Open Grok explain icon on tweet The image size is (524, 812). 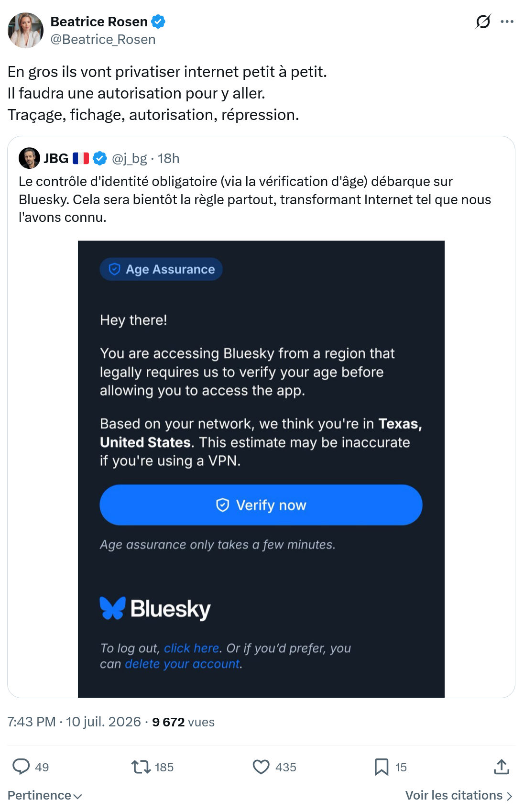click(x=483, y=22)
